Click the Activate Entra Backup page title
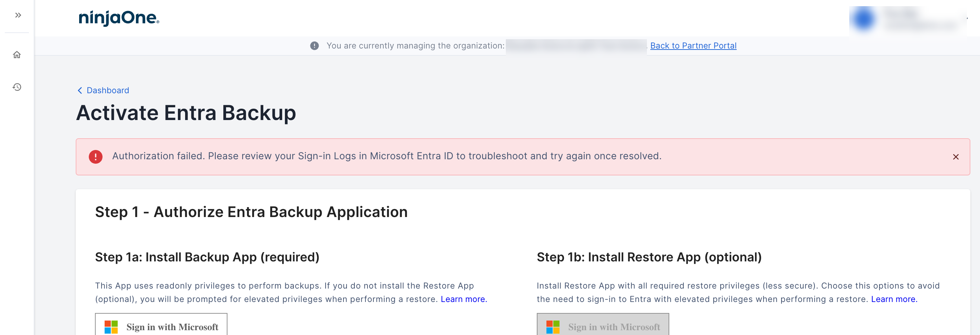980x335 pixels. (186, 113)
